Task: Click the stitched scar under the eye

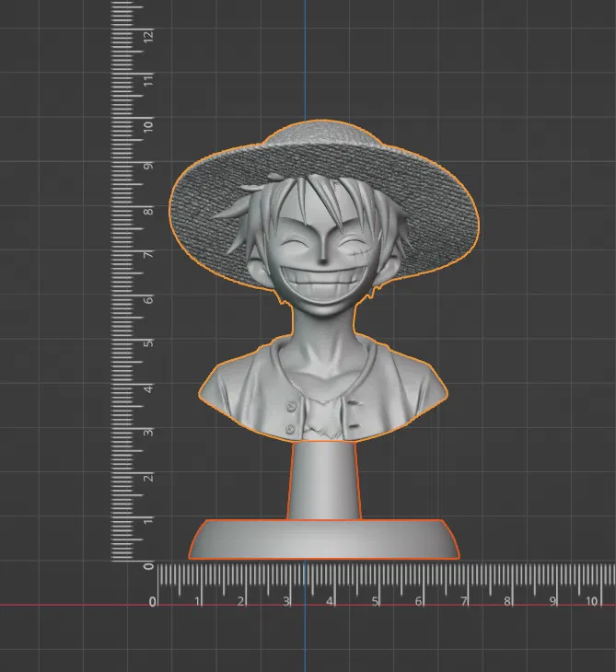Action: 359,255
